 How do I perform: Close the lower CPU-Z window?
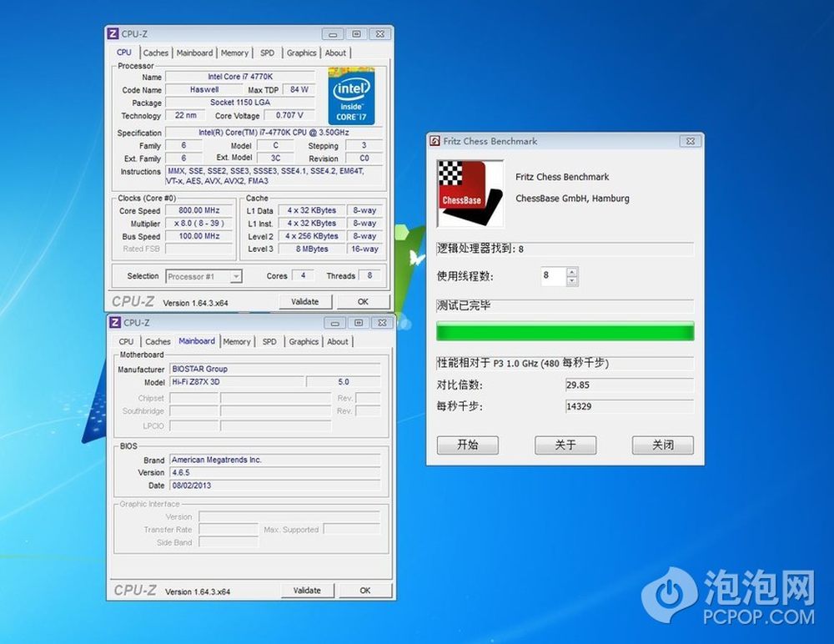[x=382, y=323]
